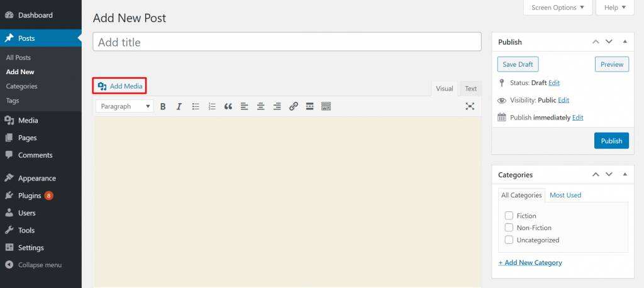The width and height of the screenshot is (644, 288).
Task: Click the Add title input field
Action: [287, 42]
